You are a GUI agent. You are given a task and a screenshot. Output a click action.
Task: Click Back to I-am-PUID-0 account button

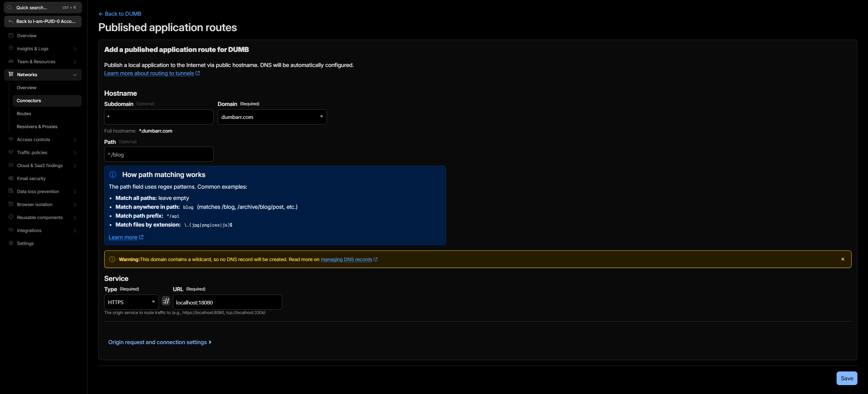(x=43, y=21)
